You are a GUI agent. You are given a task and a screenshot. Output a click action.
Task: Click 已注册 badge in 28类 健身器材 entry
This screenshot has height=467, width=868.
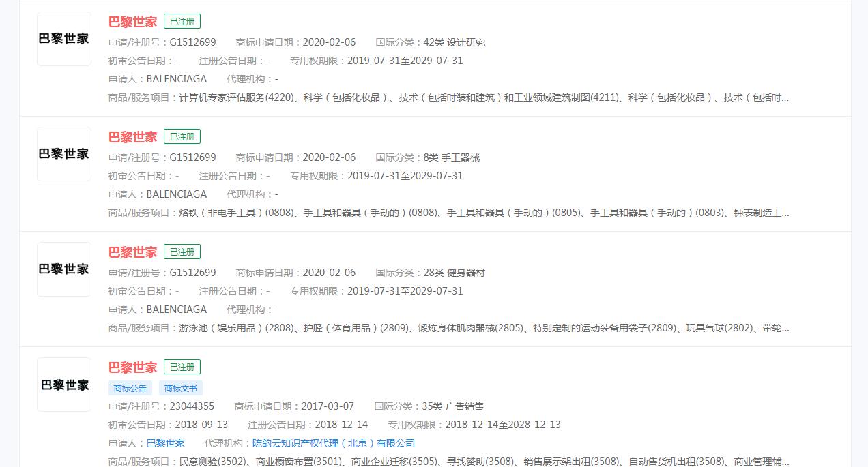coord(182,252)
